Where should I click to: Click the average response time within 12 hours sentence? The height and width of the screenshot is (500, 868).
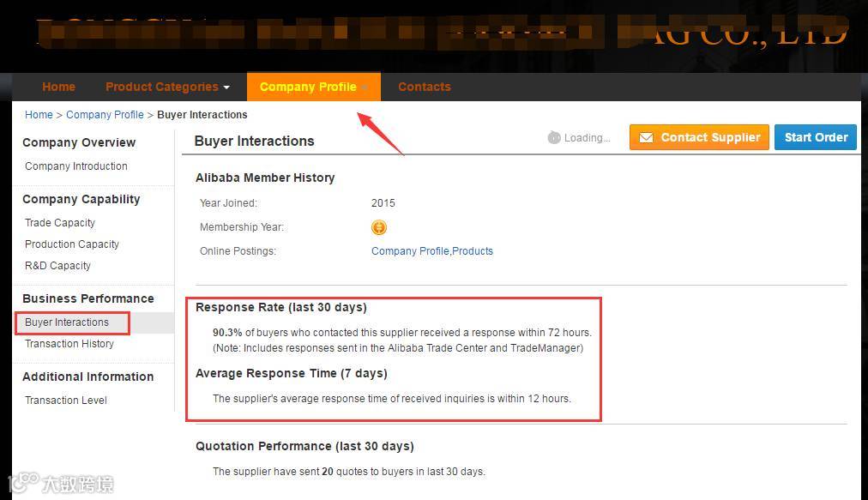pos(392,399)
